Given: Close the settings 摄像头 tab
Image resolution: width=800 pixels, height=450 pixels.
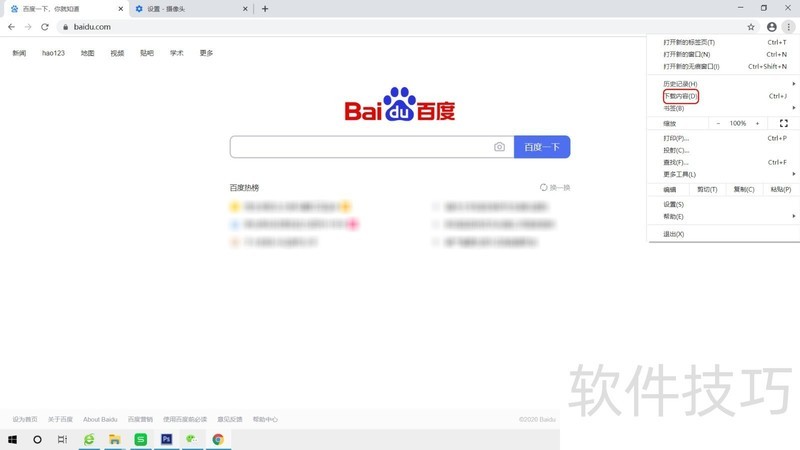Looking at the screenshot, I should click(245, 9).
